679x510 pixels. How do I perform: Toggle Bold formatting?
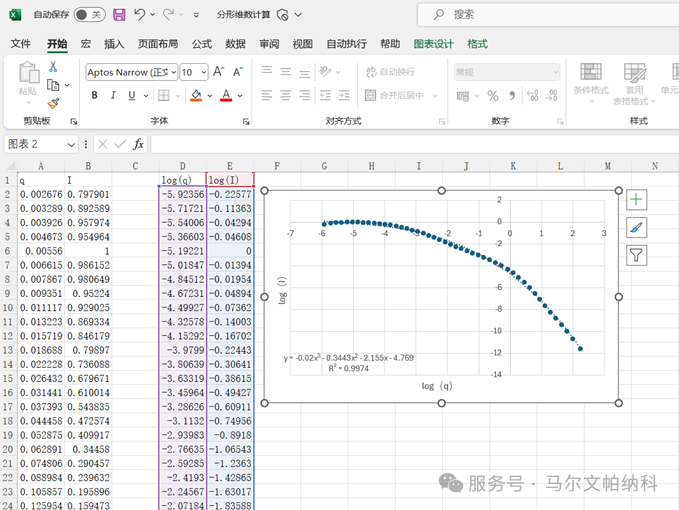pyautogui.click(x=95, y=96)
